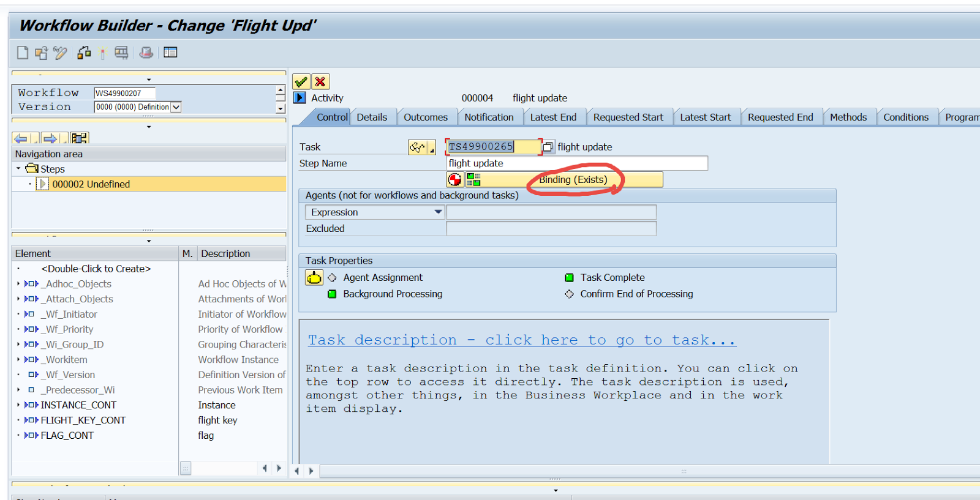Click the Task field TS49900265
Screen dimensions: 980x500
coord(493,147)
